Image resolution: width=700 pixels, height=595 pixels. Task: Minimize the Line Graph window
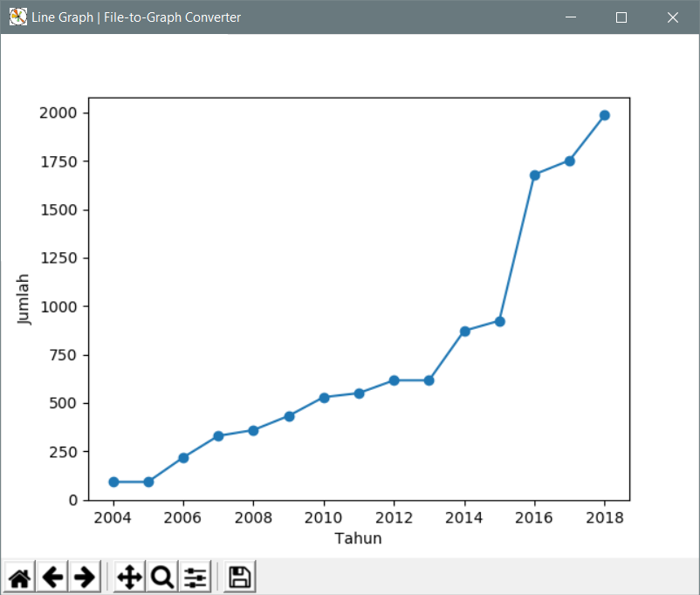pyautogui.click(x=571, y=17)
